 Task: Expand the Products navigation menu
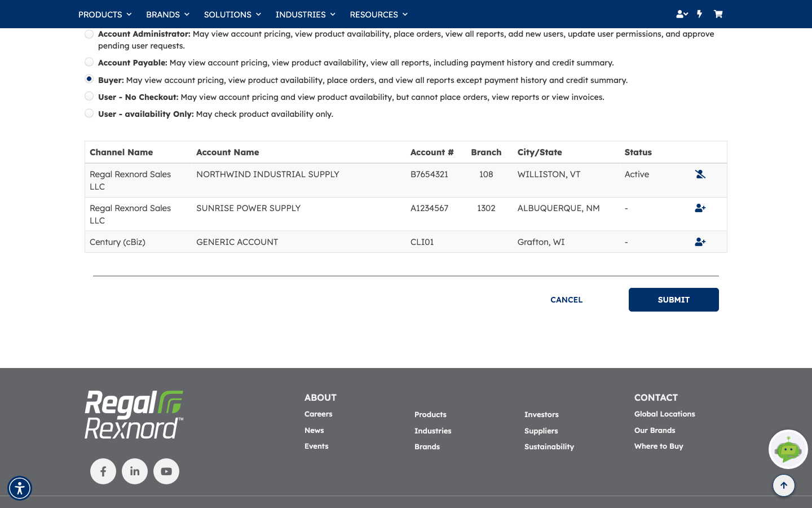105,14
